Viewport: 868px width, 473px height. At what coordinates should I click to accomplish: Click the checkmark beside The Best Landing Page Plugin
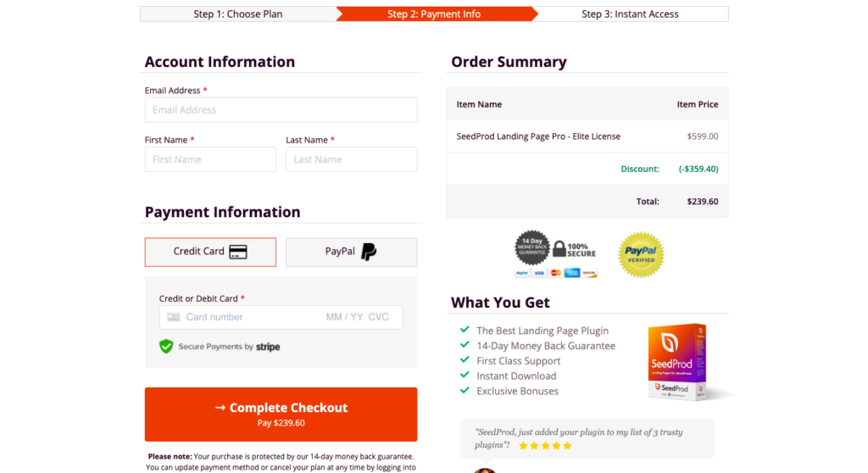(465, 330)
